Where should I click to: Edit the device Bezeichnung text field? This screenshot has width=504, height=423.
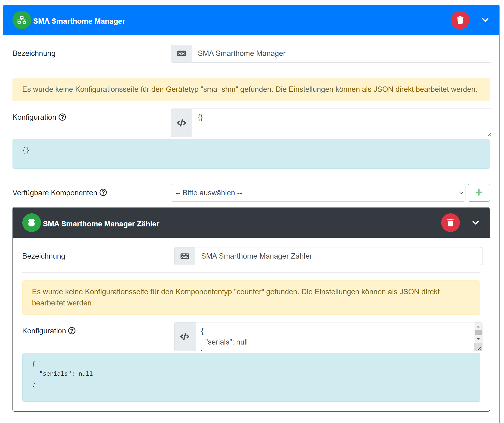[x=341, y=54]
